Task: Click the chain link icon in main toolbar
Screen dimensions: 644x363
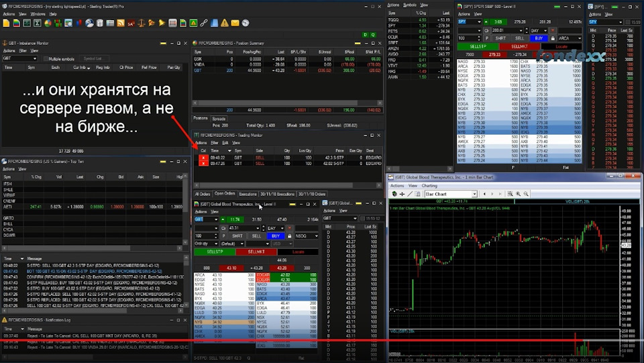Action: click(x=204, y=23)
